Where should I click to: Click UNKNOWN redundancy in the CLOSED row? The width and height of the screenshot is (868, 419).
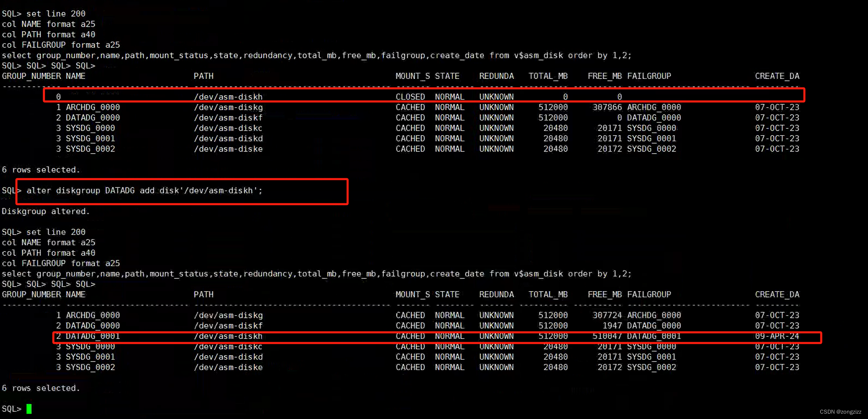coord(496,97)
